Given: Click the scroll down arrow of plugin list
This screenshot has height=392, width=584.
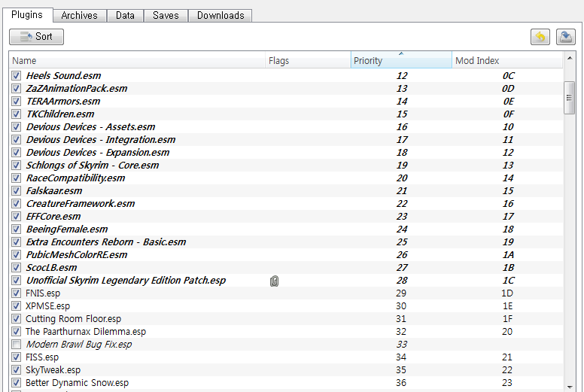Looking at the screenshot, I should (570, 387).
